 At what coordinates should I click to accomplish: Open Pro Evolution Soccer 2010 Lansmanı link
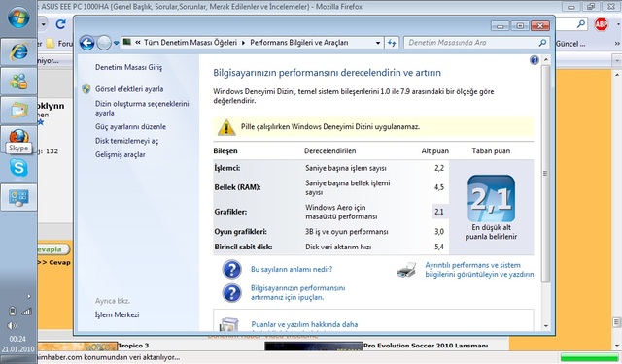coord(426,346)
